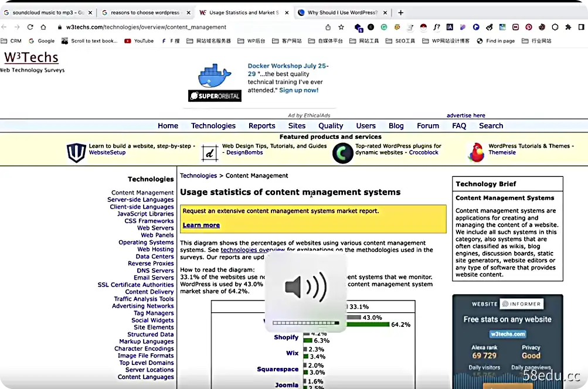
Task: Open the Server-side Languages sidebar link
Action: coord(141,200)
